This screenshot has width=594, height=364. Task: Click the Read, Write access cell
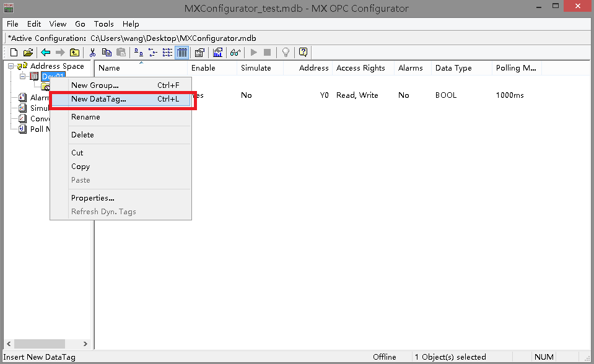[357, 95]
